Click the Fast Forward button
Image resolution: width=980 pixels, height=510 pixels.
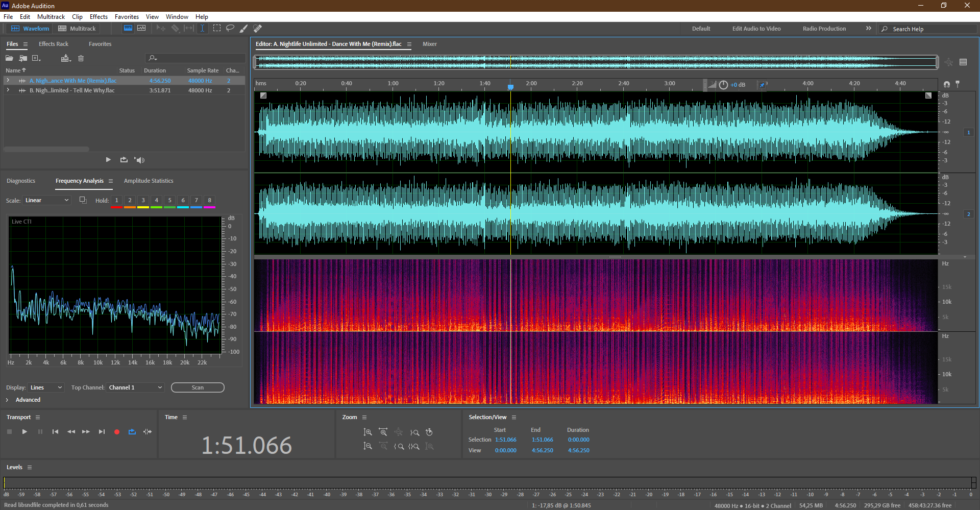pos(86,432)
